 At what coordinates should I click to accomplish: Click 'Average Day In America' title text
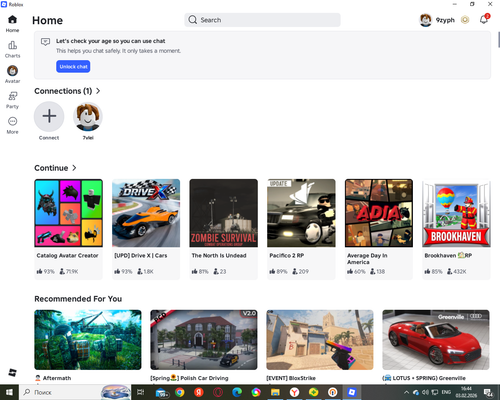tap(367, 259)
